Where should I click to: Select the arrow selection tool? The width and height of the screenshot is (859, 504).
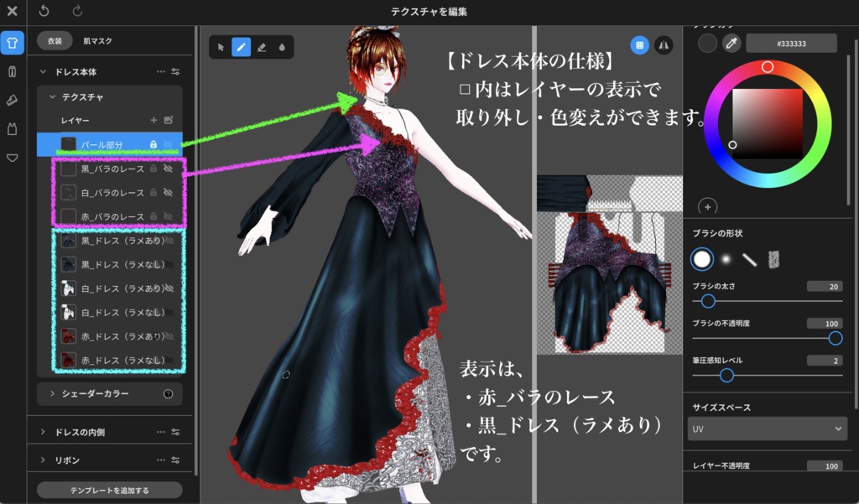[221, 46]
